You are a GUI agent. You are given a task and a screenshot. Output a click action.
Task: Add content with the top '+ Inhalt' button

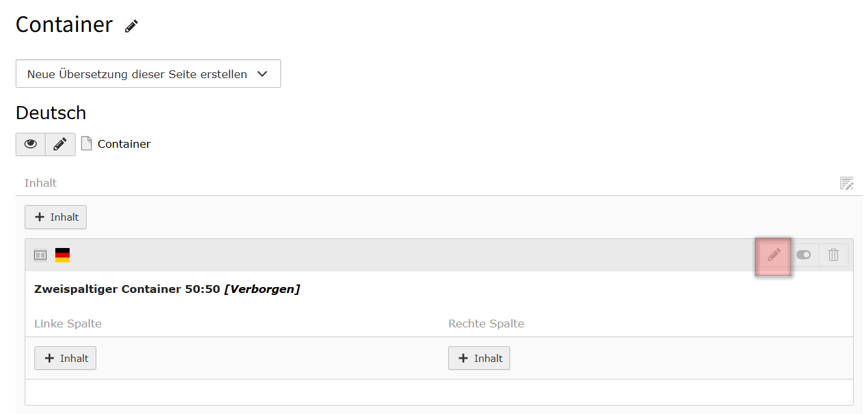tap(55, 217)
